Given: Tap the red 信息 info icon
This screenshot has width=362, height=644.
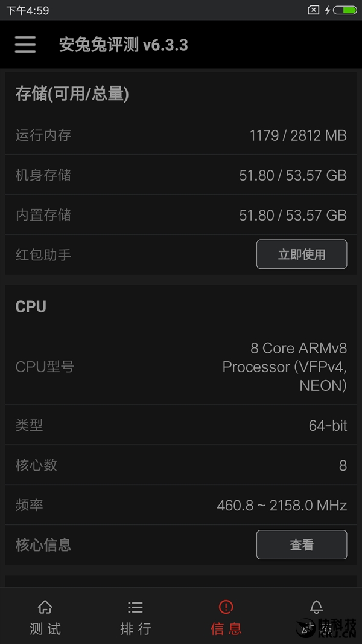Looking at the screenshot, I should pyautogui.click(x=226, y=607).
